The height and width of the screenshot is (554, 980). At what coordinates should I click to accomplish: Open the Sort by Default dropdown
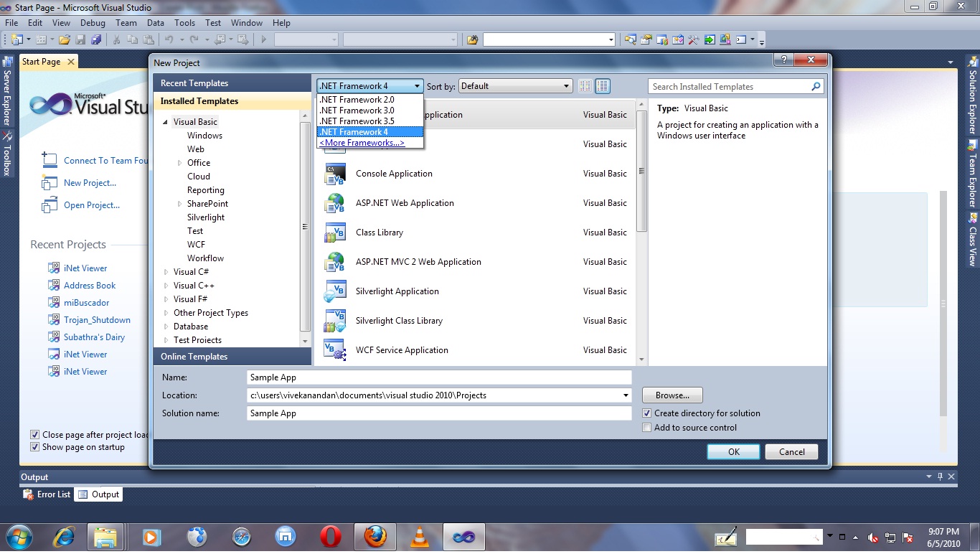click(515, 86)
